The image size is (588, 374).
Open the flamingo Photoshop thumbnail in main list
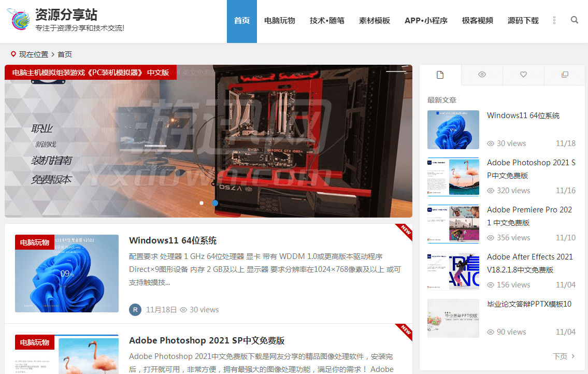click(67, 354)
